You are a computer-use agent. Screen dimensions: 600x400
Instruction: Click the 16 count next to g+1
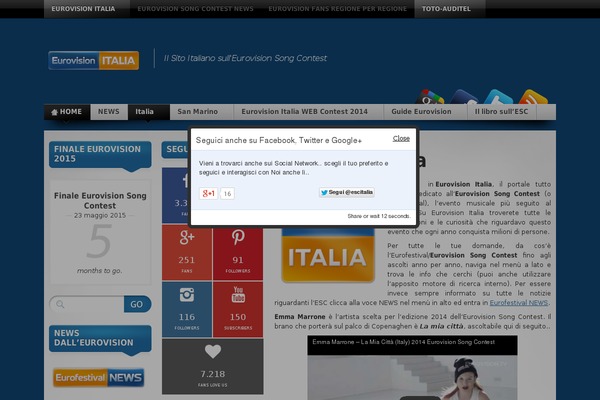[227, 194]
